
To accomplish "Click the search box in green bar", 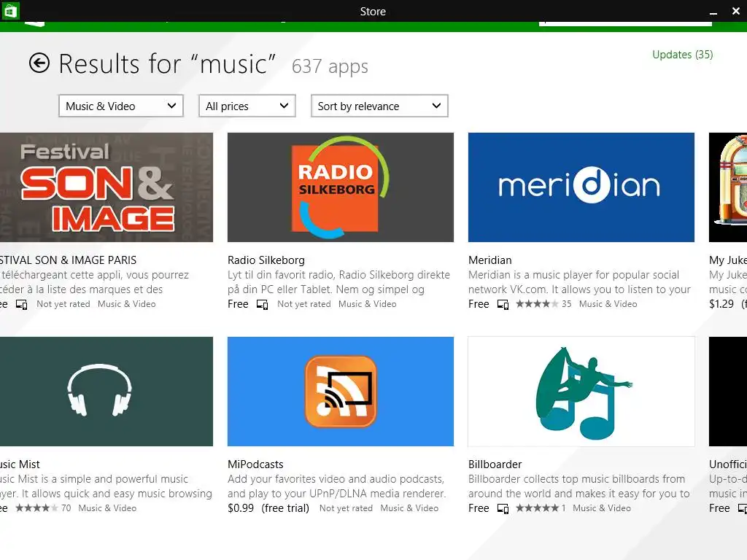I will tap(625, 23).
